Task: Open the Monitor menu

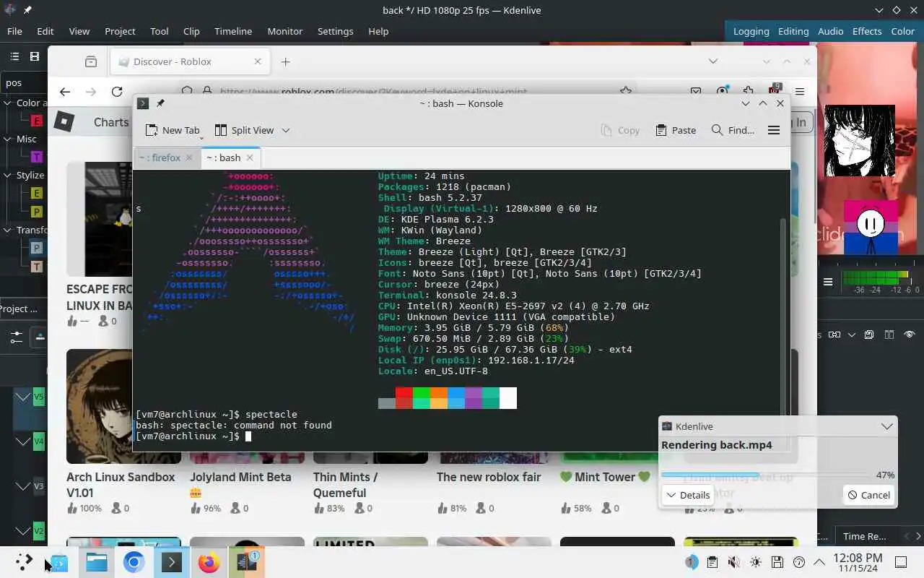Action: coord(285,31)
